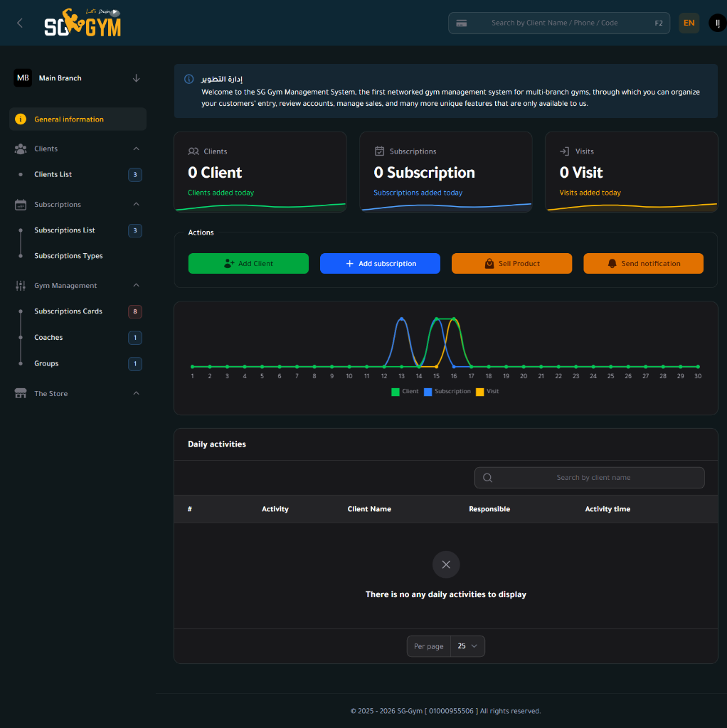Collapse The Store menu group

coord(136,393)
